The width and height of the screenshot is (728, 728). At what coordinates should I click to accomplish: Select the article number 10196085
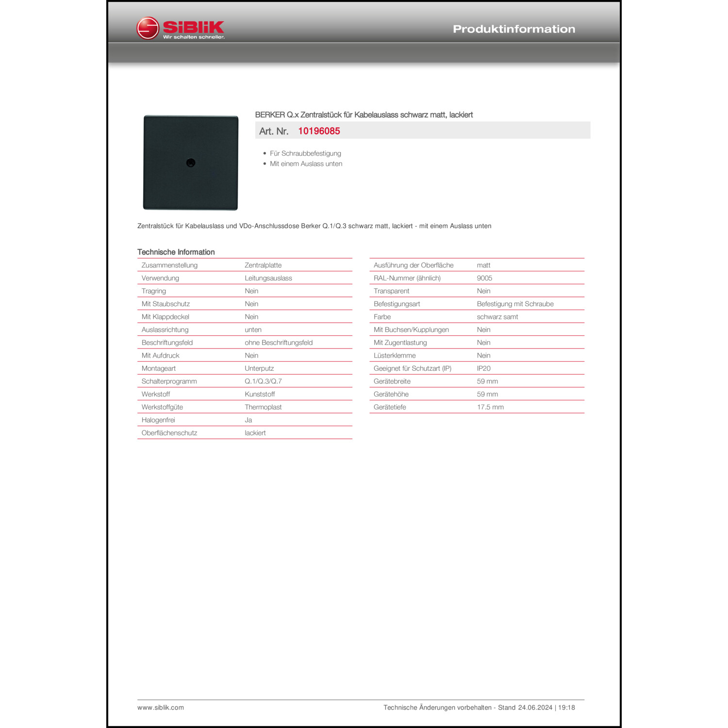(319, 131)
